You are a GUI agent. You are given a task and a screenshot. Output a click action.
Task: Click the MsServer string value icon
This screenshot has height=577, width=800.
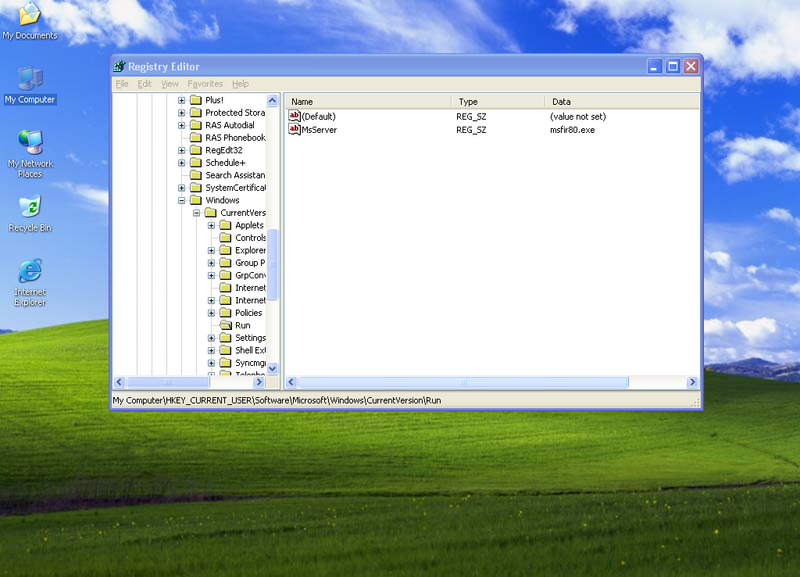click(x=294, y=130)
